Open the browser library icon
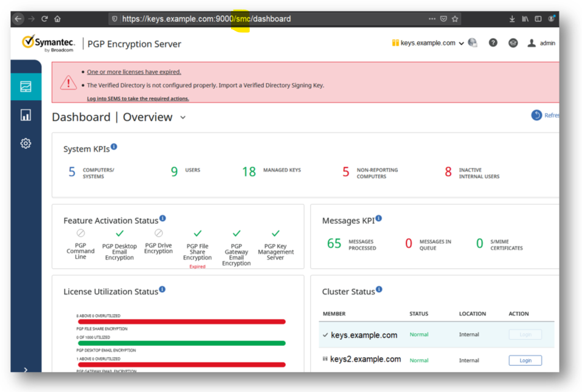The image size is (582, 392). pos(525,19)
